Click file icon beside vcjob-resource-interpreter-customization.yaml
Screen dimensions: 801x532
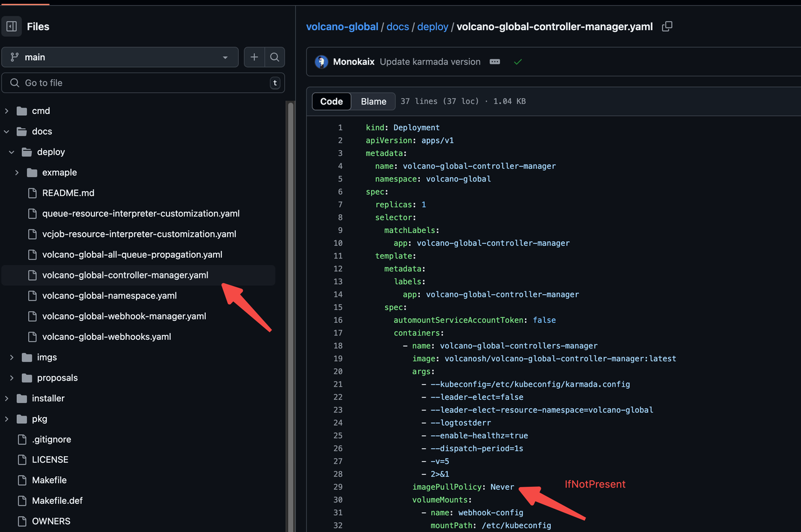click(32, 234)
